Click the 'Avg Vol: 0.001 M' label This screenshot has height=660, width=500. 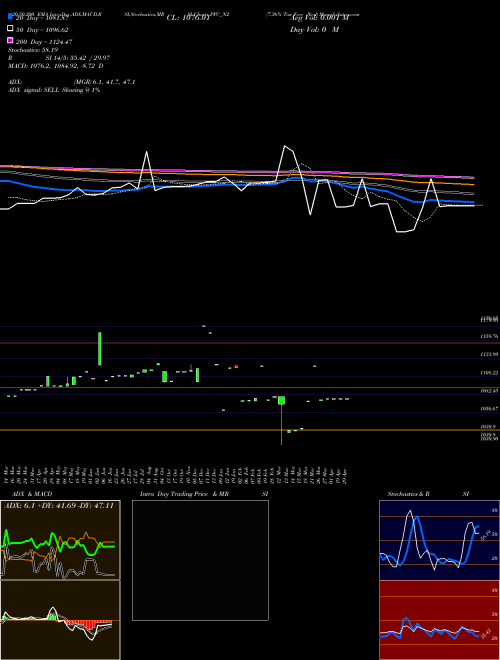320,18
